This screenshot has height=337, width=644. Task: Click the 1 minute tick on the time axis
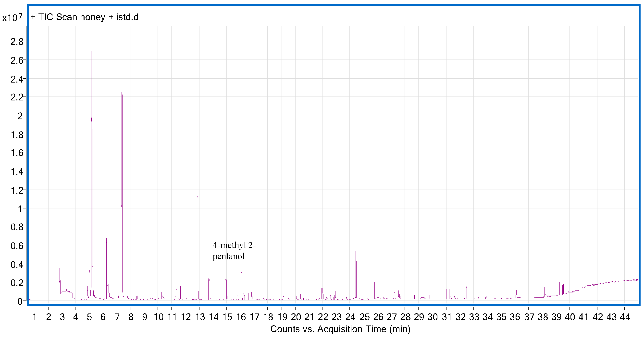(x=35, y=317)
